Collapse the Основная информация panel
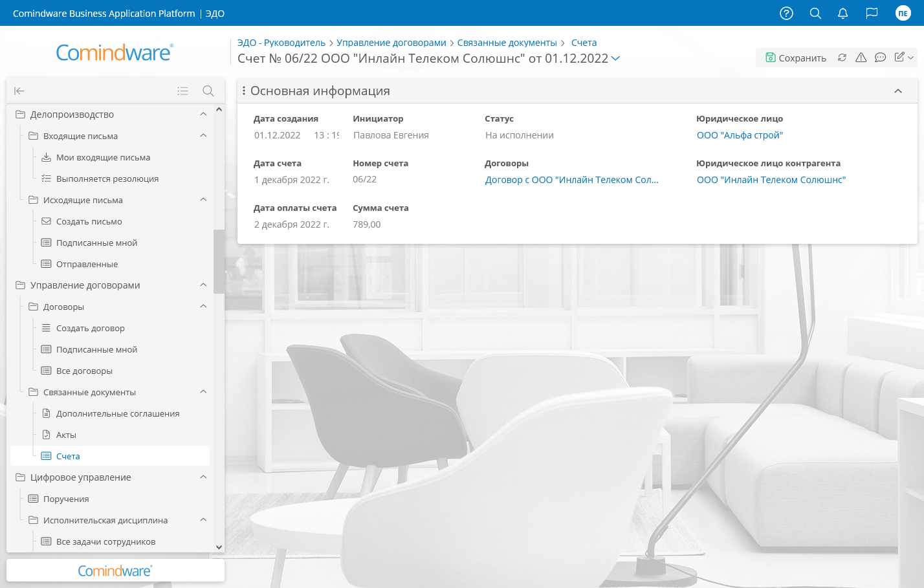The image size is (924, 588). [898, 91]
